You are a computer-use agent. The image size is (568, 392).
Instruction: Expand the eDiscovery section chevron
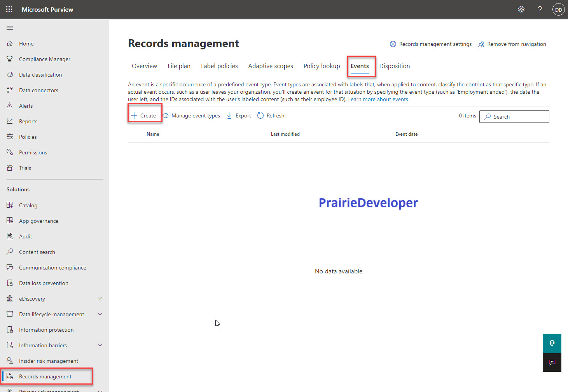[100, 299]
